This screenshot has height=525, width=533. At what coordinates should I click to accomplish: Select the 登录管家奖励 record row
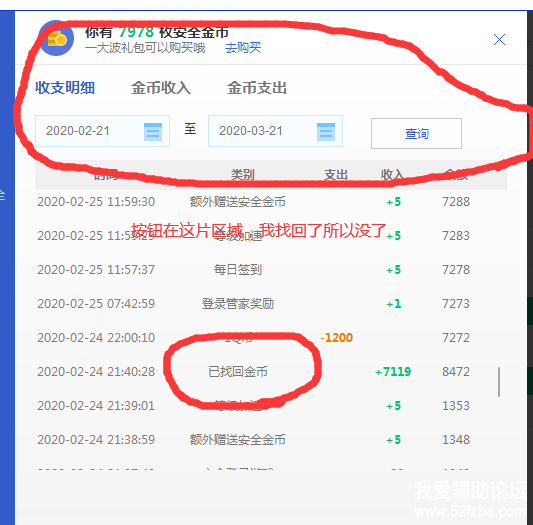tap(253, 304)
